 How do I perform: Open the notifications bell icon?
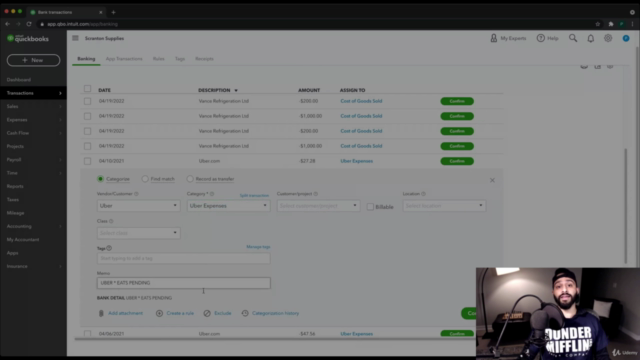[x=591, y=38]
